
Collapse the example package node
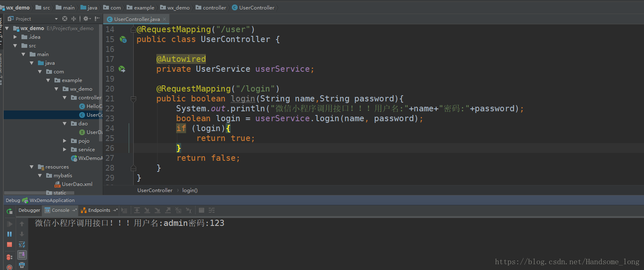coord(48,80)
